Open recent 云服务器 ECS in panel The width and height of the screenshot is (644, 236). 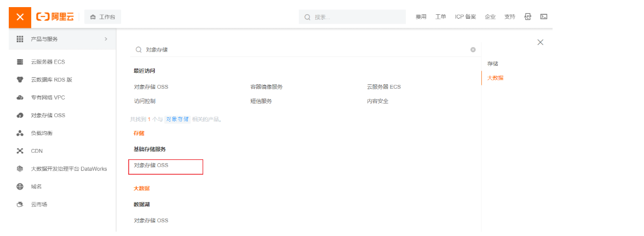point(384,87)
